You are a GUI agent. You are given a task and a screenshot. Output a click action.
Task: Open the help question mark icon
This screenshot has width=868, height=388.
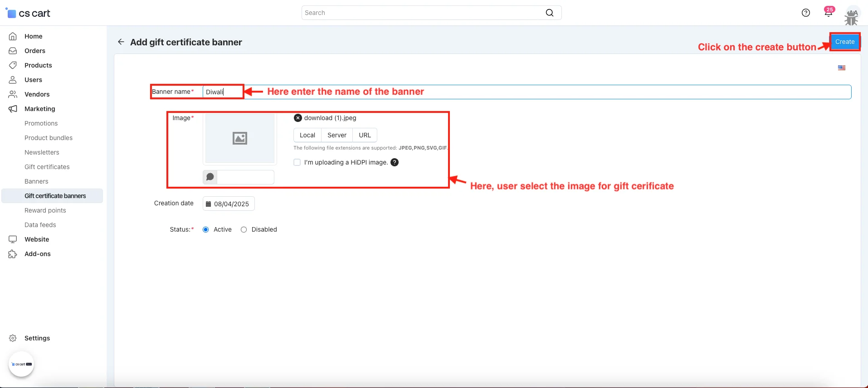coord(805,13)
